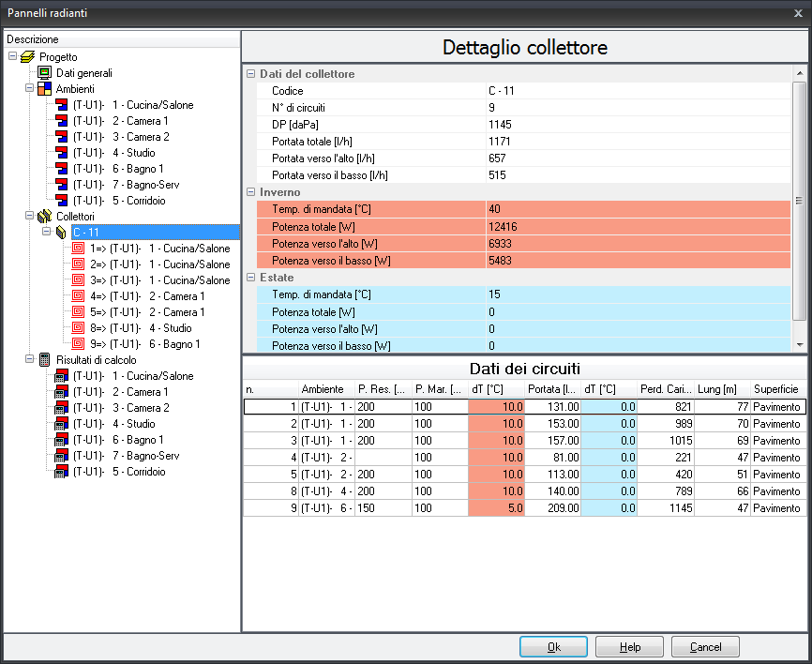Collapse the Dati del collettore section
The width and height of the screenshot is (812, 664).
250,74
